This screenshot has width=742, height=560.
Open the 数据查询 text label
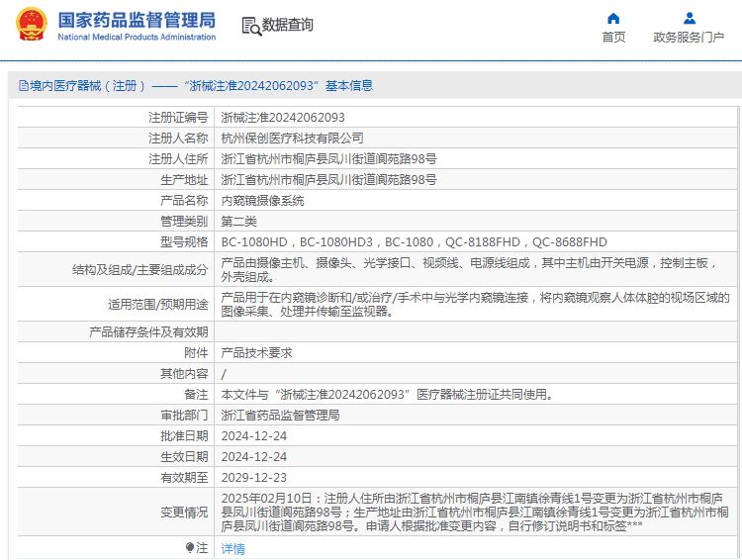pos(288,26)
